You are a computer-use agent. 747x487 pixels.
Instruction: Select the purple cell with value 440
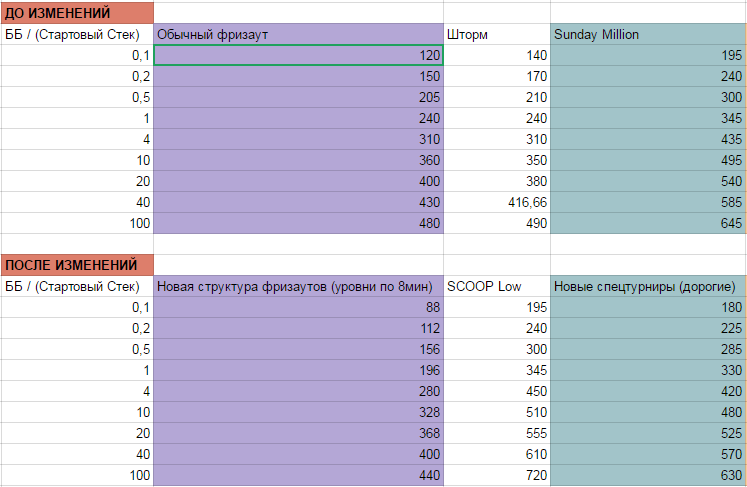[298, 475]
